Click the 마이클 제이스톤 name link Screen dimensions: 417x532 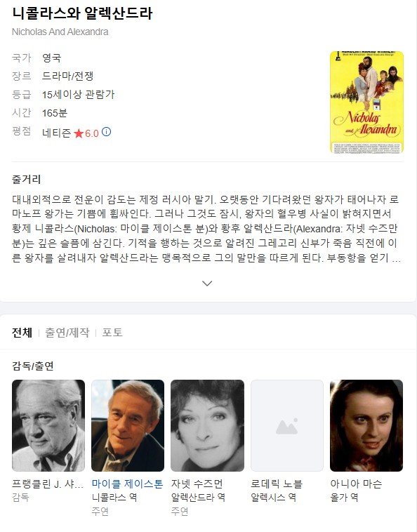[128, 484]
